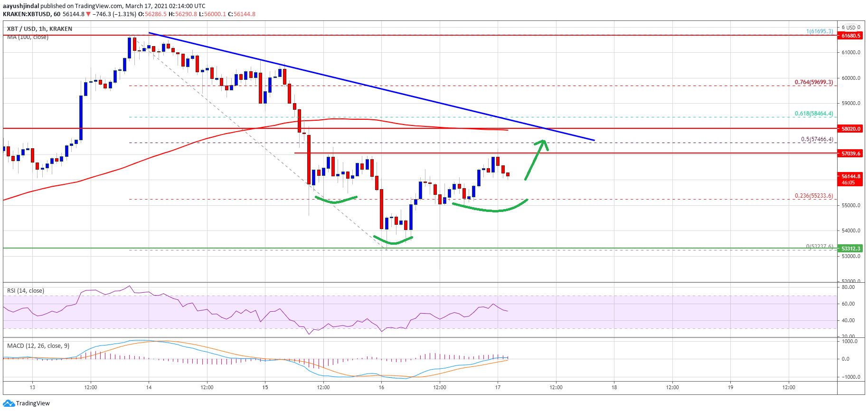868x412 pixels.
Task: Click the green 53312.3 price label
Action: [x=850, y=249]
